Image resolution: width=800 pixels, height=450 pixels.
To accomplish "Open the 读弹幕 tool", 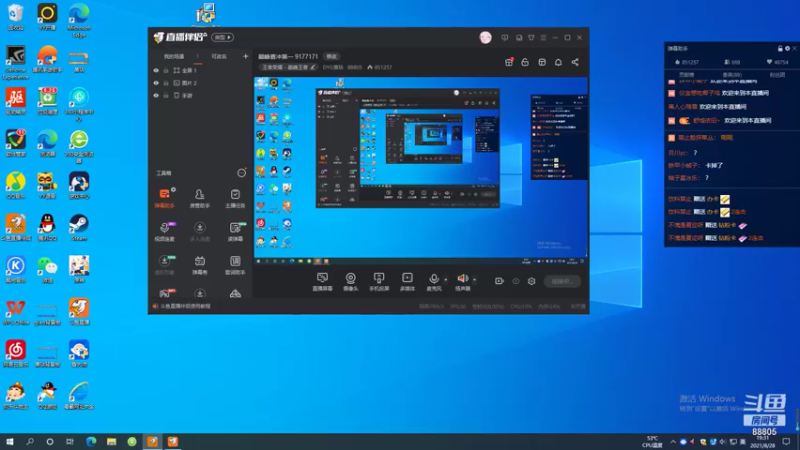I will [x=235, y=231].
